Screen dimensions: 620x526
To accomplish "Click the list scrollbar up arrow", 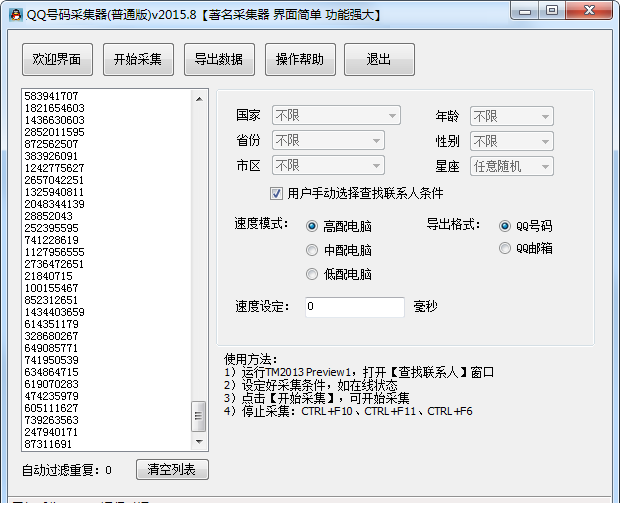I will point(199,99).
